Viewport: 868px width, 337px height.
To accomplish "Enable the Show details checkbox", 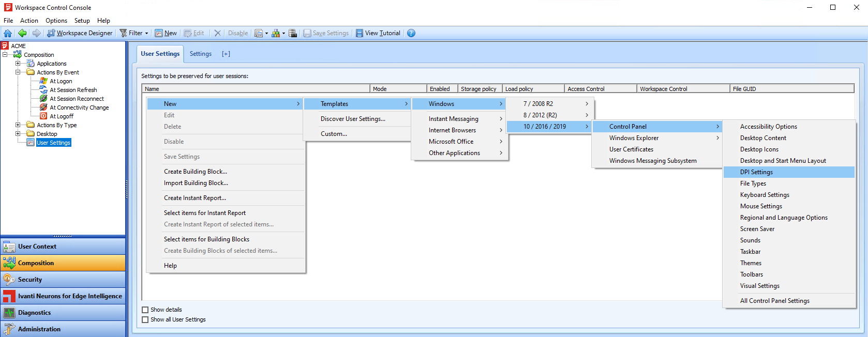I will pyautogui.click(x=145, y=310).
